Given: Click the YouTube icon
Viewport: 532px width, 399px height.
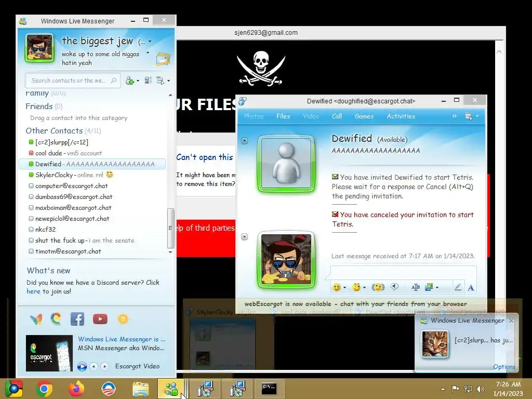Looking at the screenshot, I should coord(100,319).
